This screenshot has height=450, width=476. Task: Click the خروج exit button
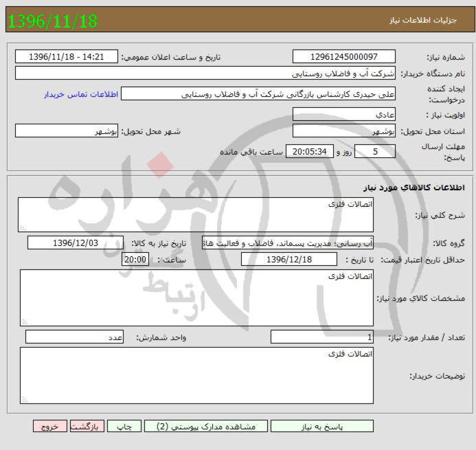point(49,427)
